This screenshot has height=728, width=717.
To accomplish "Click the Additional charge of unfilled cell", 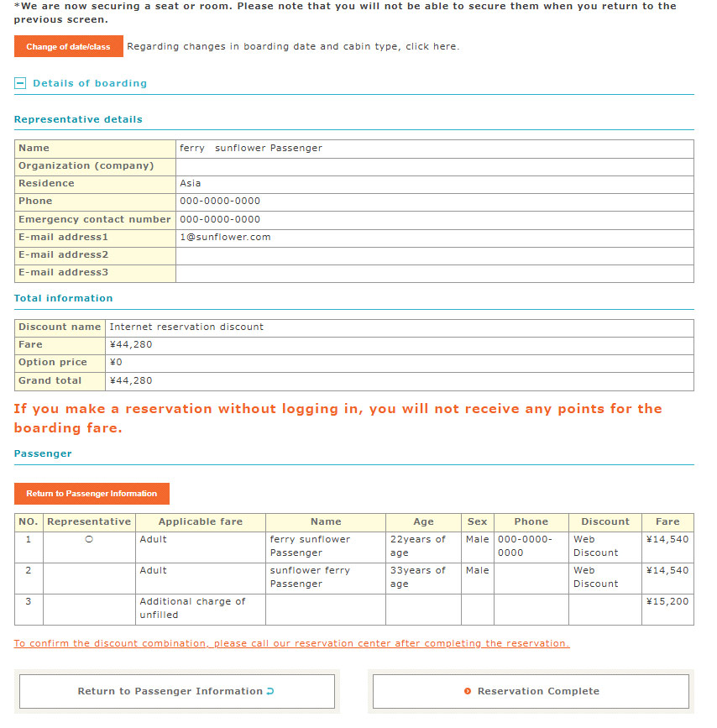I will pos(192,608).
